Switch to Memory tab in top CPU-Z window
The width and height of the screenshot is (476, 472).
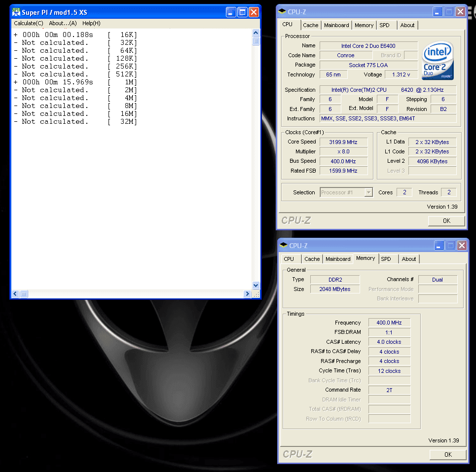(364, 25)
